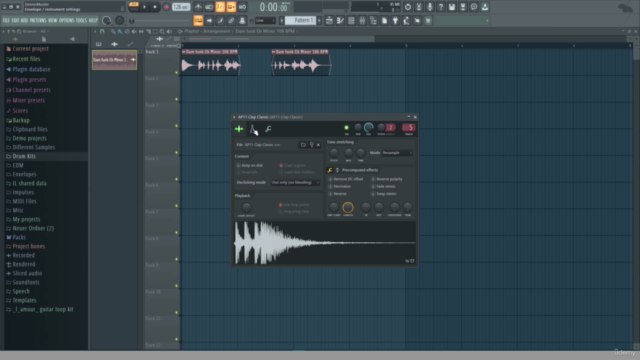Expand the My projects folder
The width and height of the screenshot is (640, 360).
pos(26,219)
